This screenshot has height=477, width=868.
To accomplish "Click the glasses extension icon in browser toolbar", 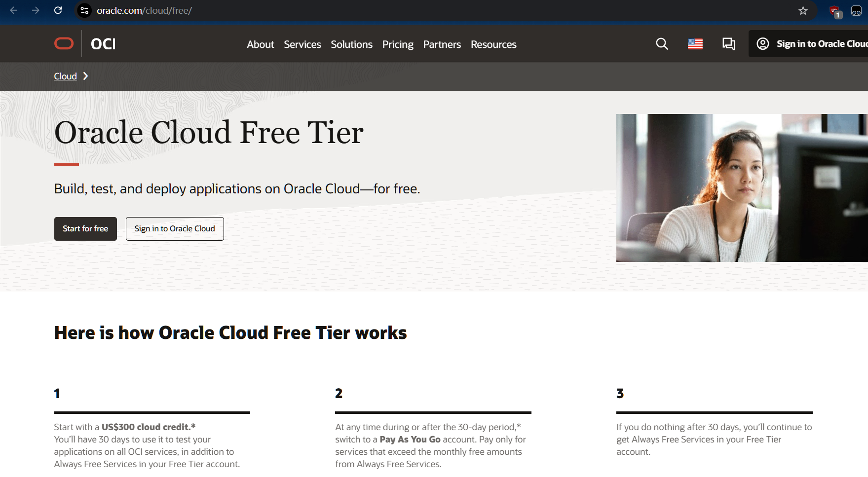I will click(x=856, y=11).
